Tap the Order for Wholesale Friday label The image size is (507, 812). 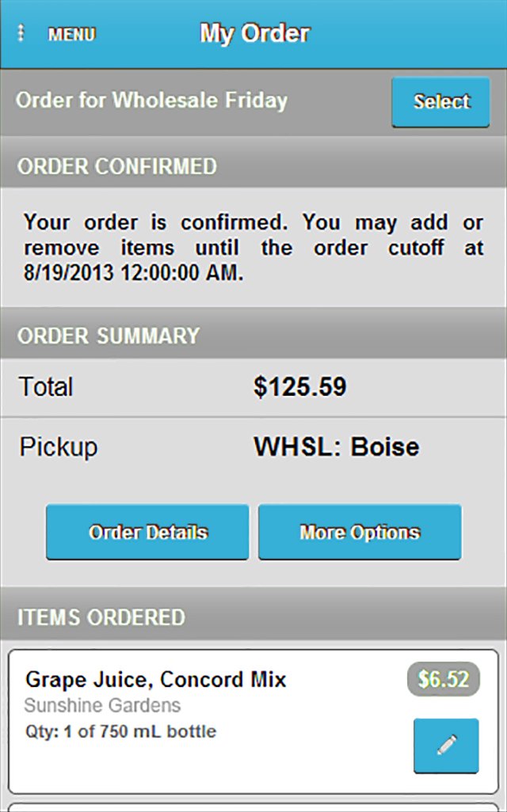tap(151, 101)
